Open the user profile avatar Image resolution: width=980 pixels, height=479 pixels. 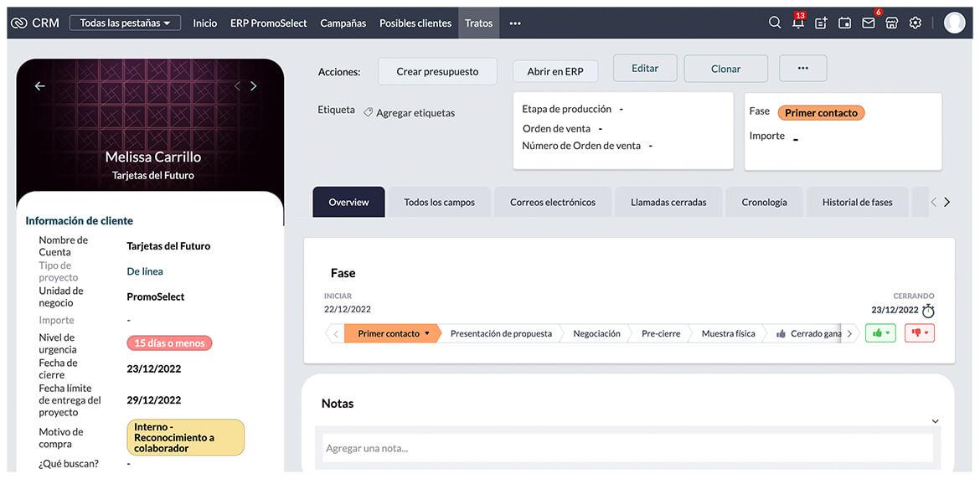[954, 23]
